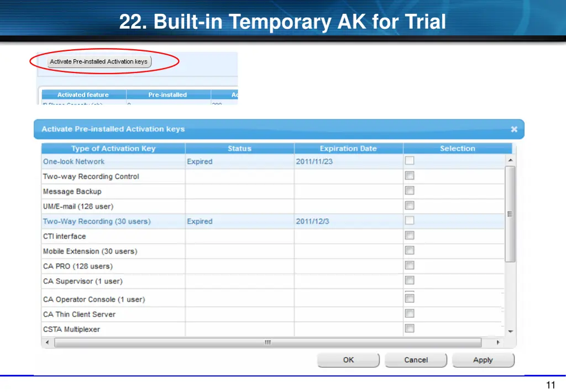Click the vertical scrollbar down arrow
566x392 pixels.
coord(510,331)
